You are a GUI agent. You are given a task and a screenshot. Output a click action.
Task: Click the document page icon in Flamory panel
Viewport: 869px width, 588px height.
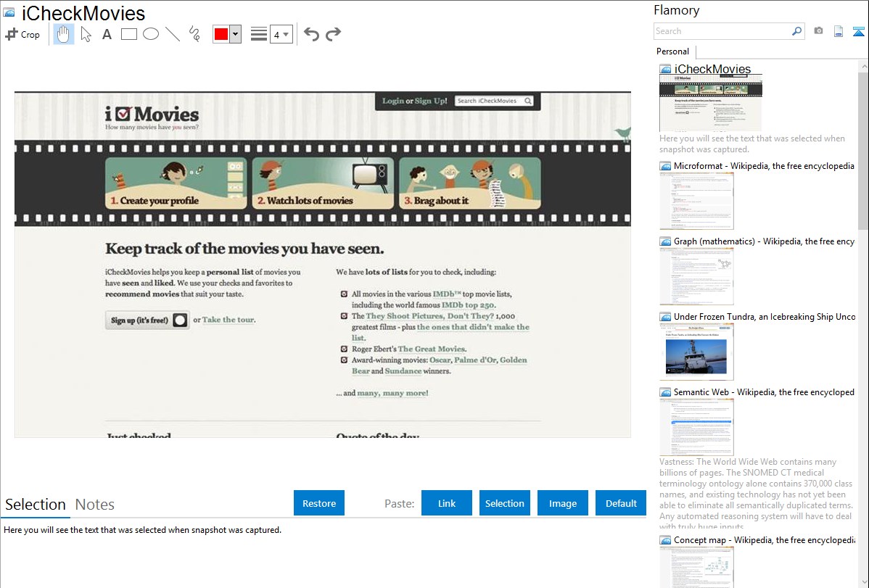839,31
